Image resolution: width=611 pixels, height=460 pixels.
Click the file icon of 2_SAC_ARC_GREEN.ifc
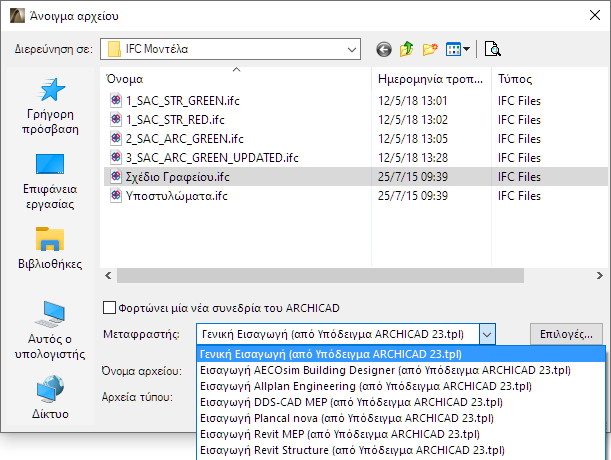[x=115, y=138]
